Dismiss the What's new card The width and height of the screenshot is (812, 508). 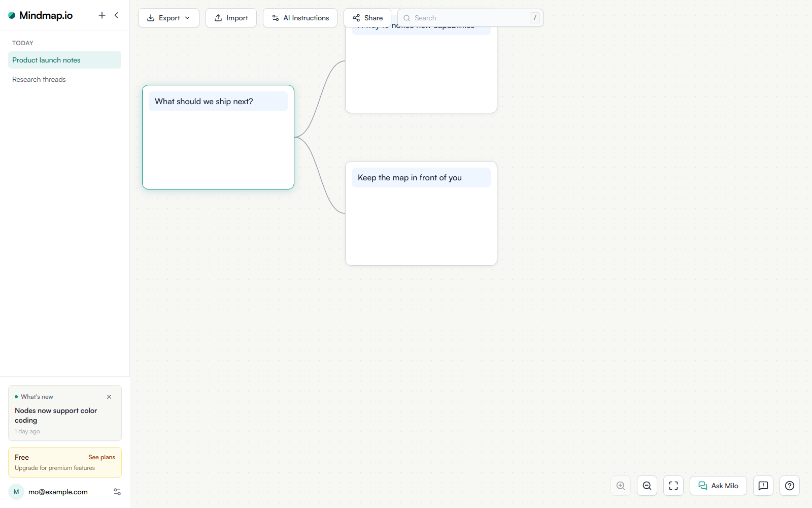tap(109, 397)
